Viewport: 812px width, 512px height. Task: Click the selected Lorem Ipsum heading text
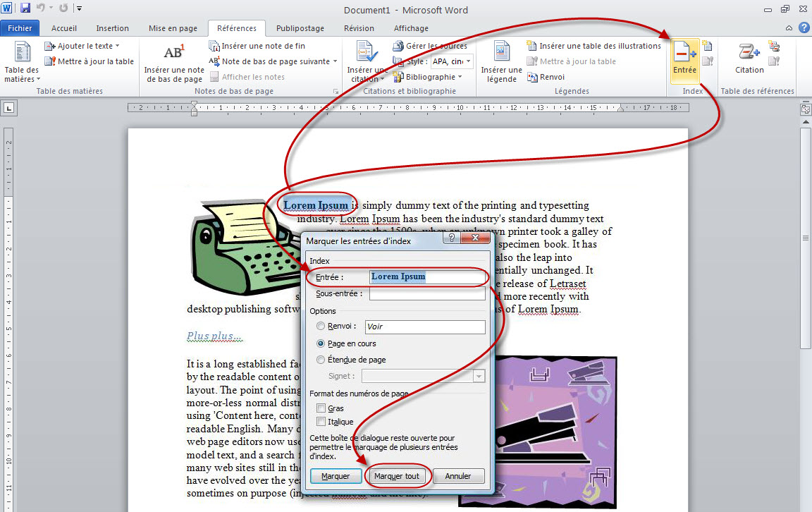(x=316, y=205)
